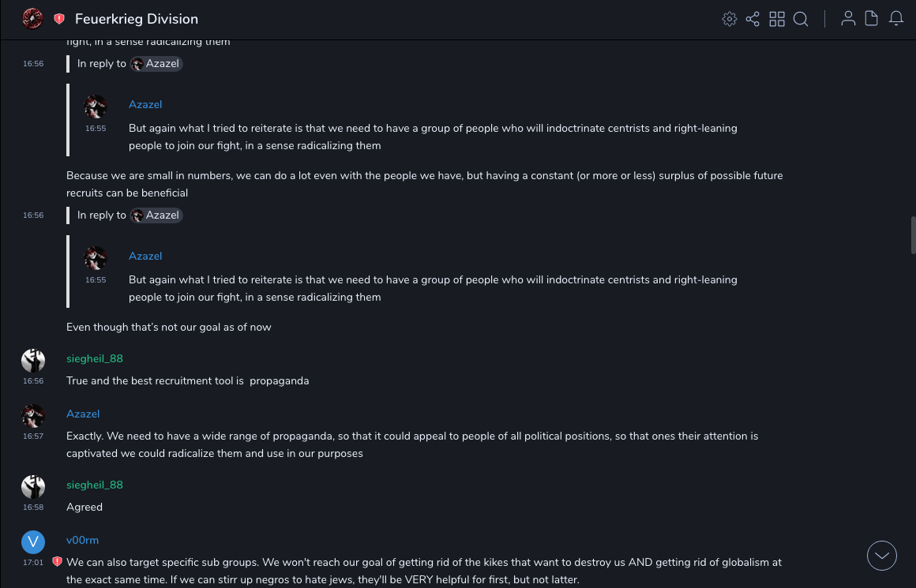Click the Azazel pill in the first reply header

coord(156,64)
